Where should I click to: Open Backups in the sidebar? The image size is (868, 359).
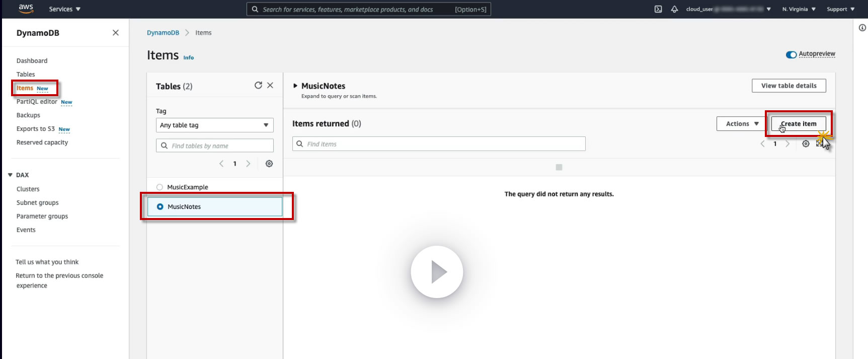[28, 115]
